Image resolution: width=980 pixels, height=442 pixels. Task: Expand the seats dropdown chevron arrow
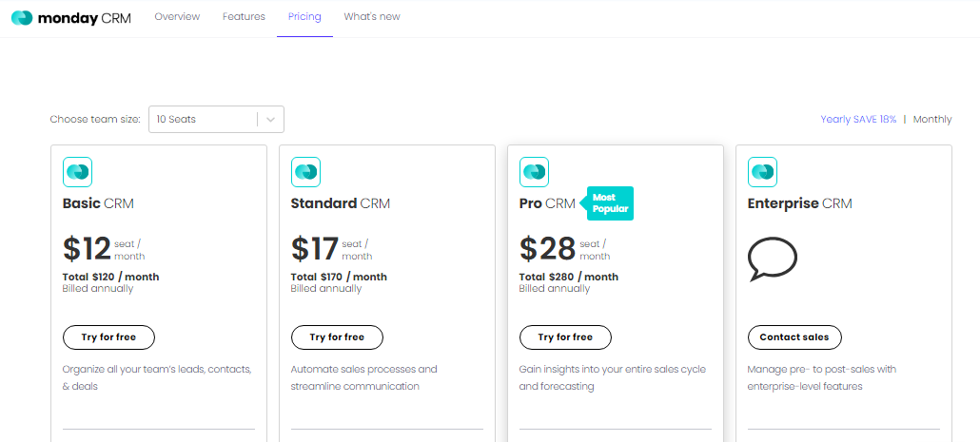(x=270, y=119)
